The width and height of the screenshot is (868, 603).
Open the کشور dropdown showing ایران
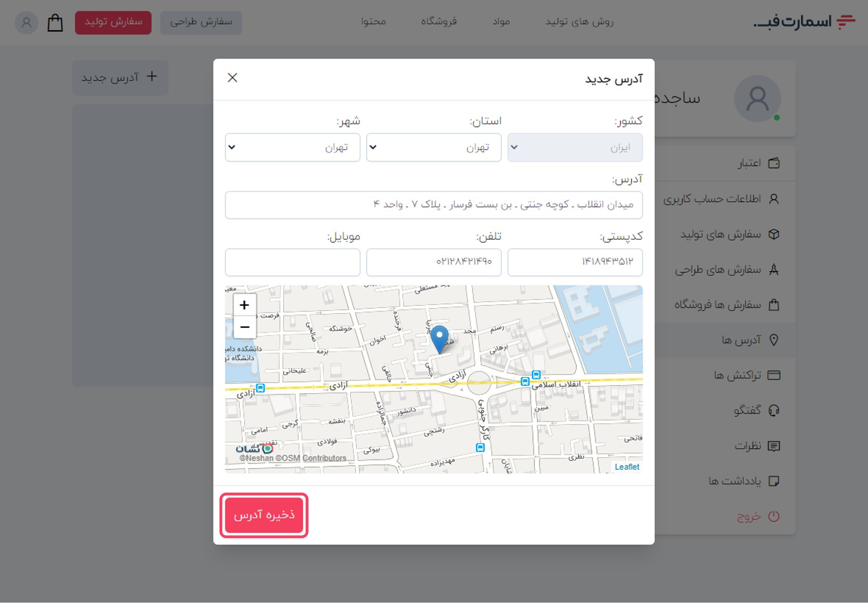point(575,147)
